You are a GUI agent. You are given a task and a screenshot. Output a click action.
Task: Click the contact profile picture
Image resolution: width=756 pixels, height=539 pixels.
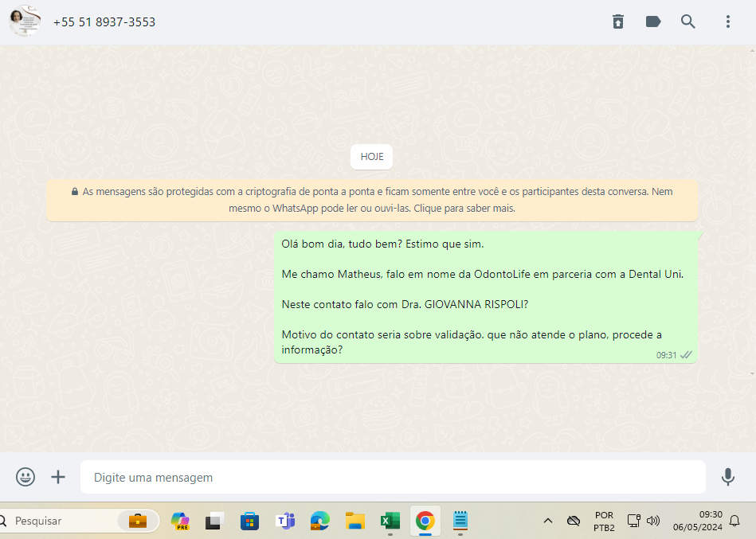pyautogui.click(x=25, y=21)
